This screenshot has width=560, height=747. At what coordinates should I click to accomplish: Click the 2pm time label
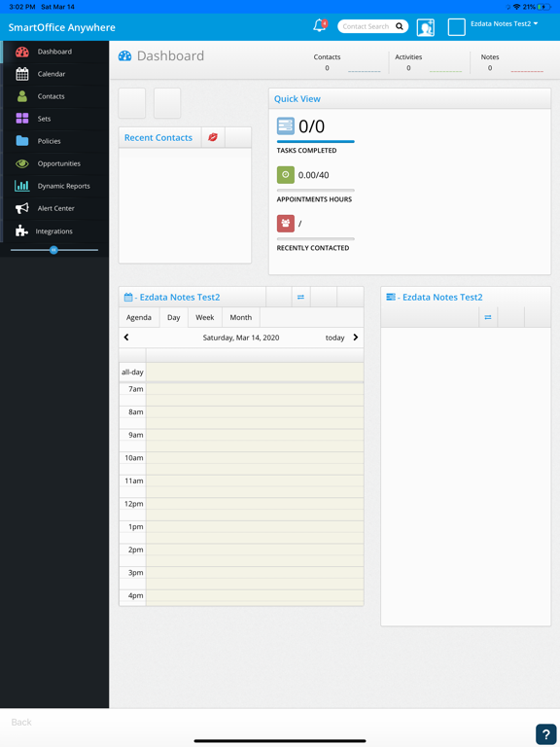point(136,550)
